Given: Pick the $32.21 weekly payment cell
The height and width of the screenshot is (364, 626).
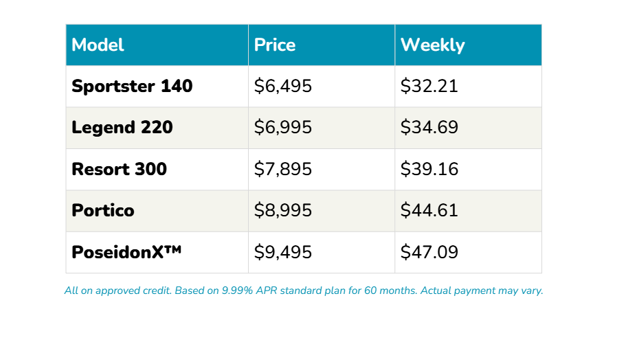Looking at the screenshot, I should (x=429, y=87).
